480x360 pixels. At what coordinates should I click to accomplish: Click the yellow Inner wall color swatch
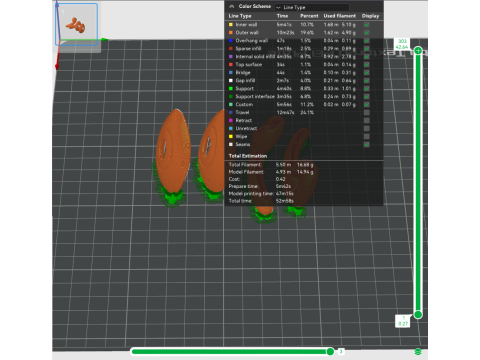click(231, 25)
